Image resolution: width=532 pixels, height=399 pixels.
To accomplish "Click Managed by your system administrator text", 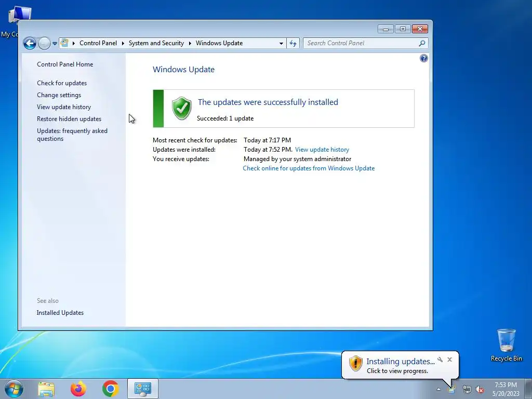I will pyautogui.click(x=298, y=159).
